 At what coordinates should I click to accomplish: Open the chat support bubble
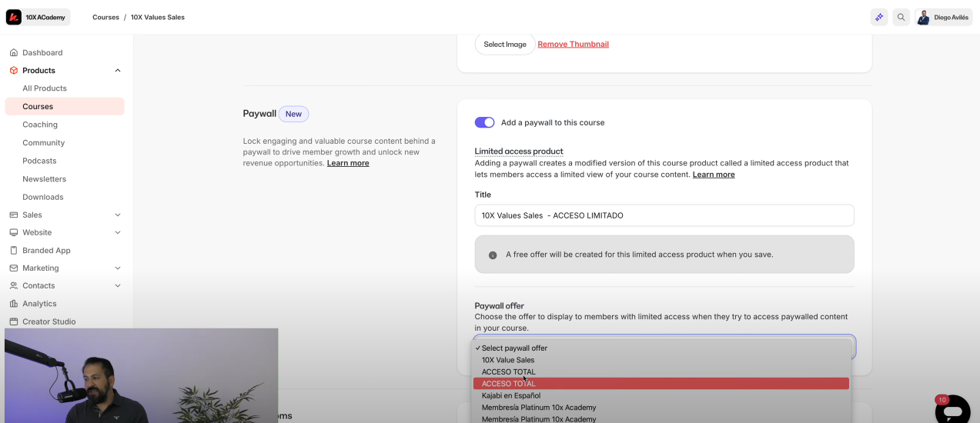[952, 411]
